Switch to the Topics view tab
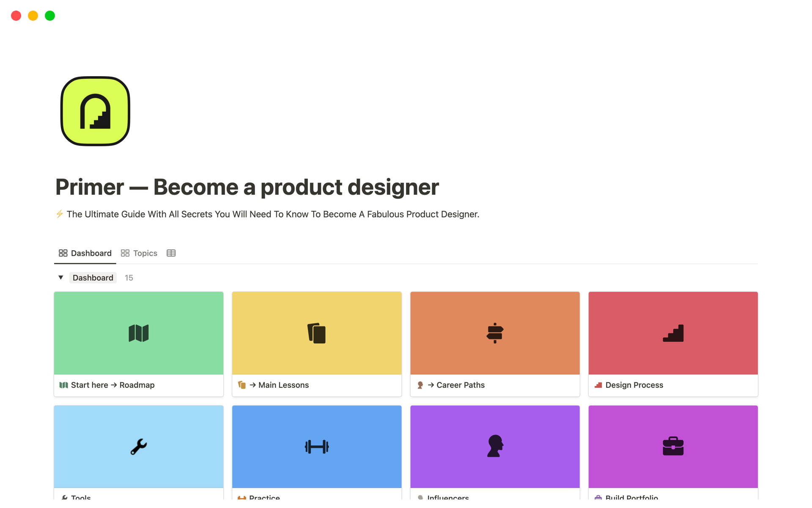The image size is (812, 508). [139, 253]
